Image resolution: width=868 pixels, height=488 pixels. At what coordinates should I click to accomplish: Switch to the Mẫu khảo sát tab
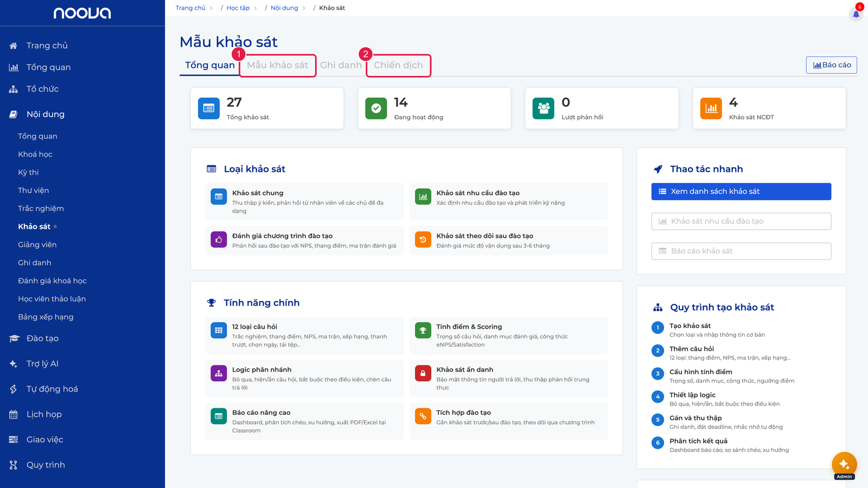277,65
